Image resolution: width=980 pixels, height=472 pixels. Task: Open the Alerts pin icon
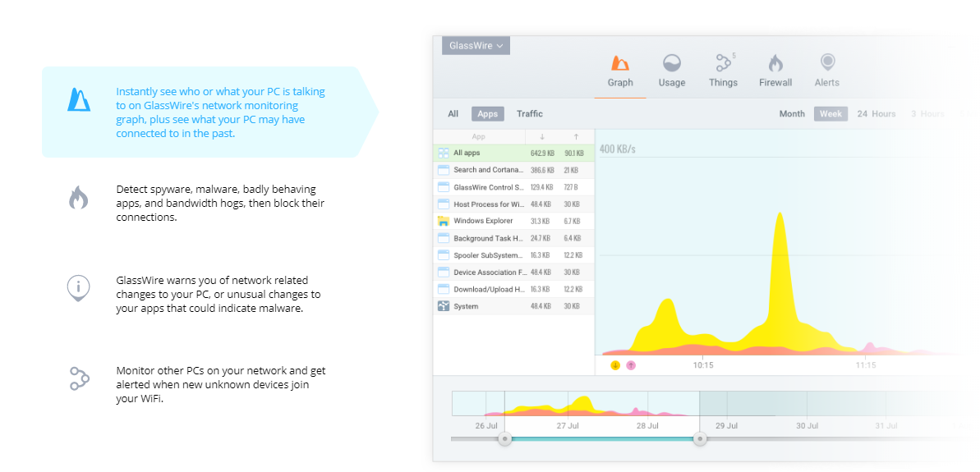827,62
